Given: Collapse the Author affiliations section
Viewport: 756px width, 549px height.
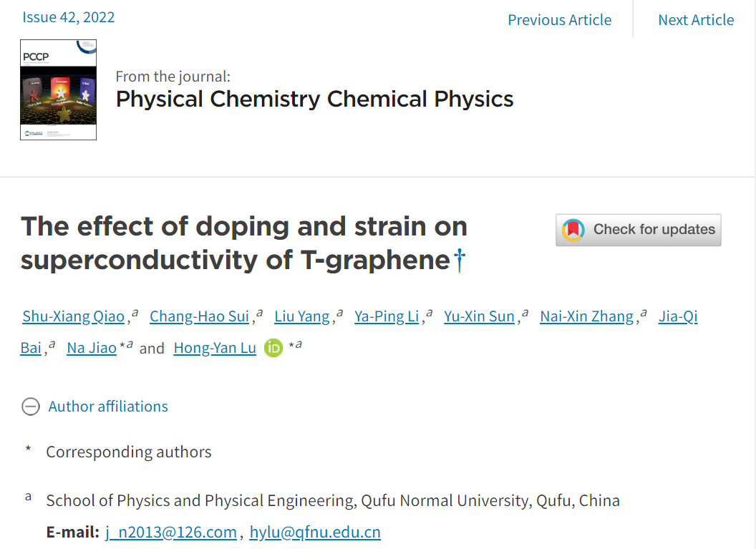Looking at the screenshot, I should point(31,407).
